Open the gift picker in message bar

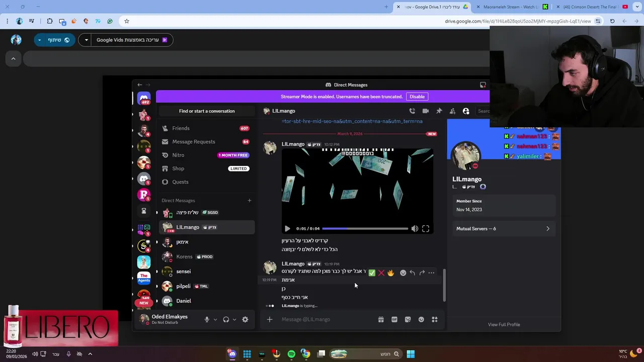tap(381, 319)
